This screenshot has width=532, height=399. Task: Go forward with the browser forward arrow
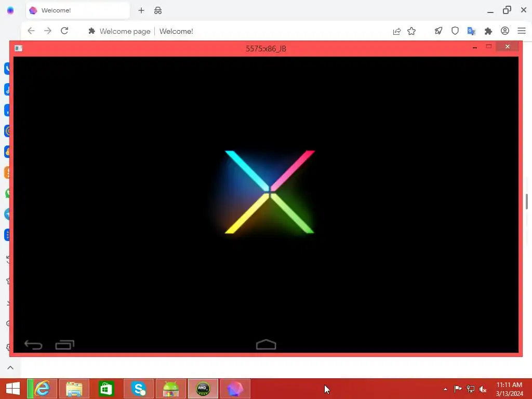click(x=47, y=31)
